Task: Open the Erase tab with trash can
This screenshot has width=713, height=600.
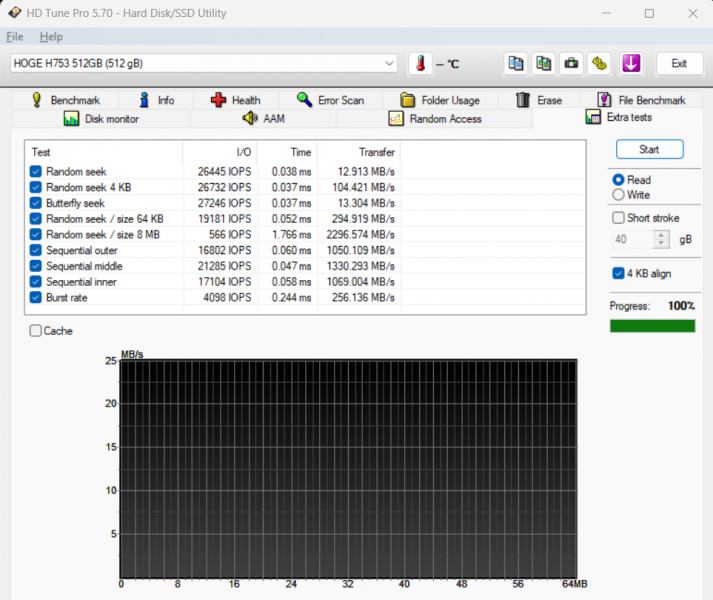Action: tap(538, 100)
